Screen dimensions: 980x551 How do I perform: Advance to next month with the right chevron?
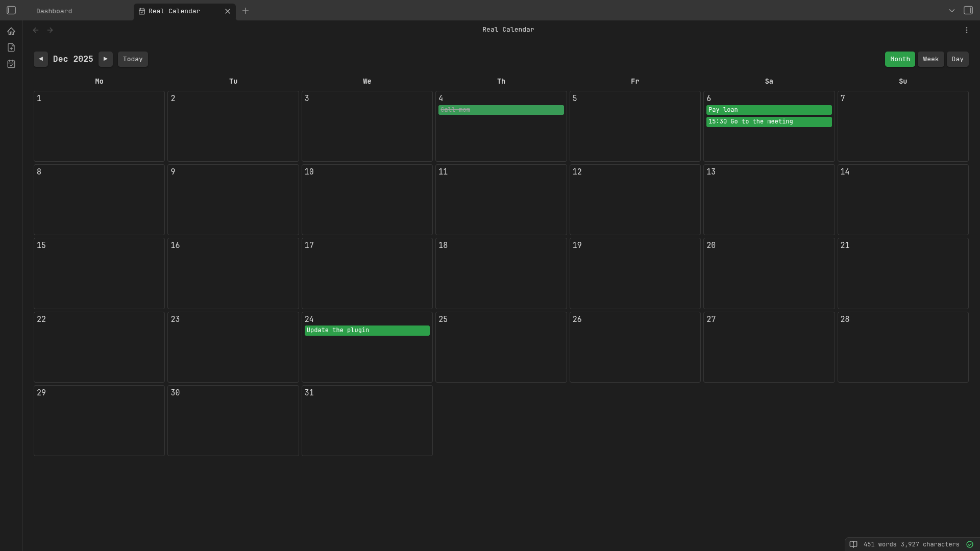click(105, 59)
